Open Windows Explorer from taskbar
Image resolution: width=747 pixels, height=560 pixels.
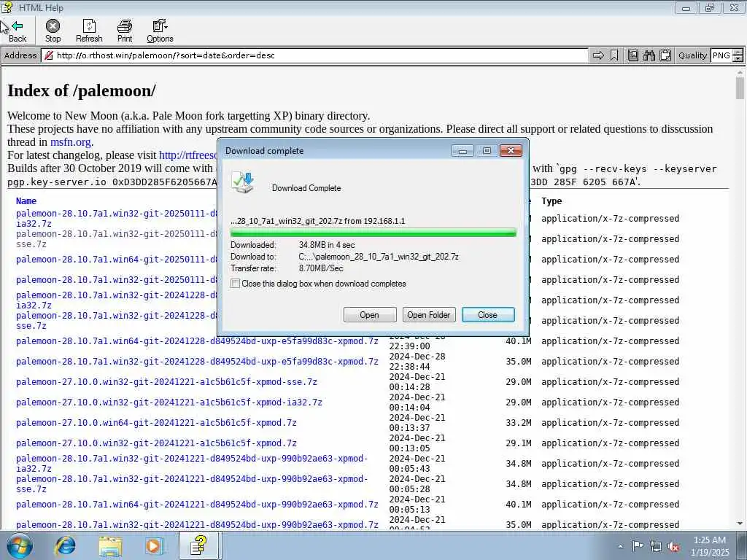click(111, 546)
